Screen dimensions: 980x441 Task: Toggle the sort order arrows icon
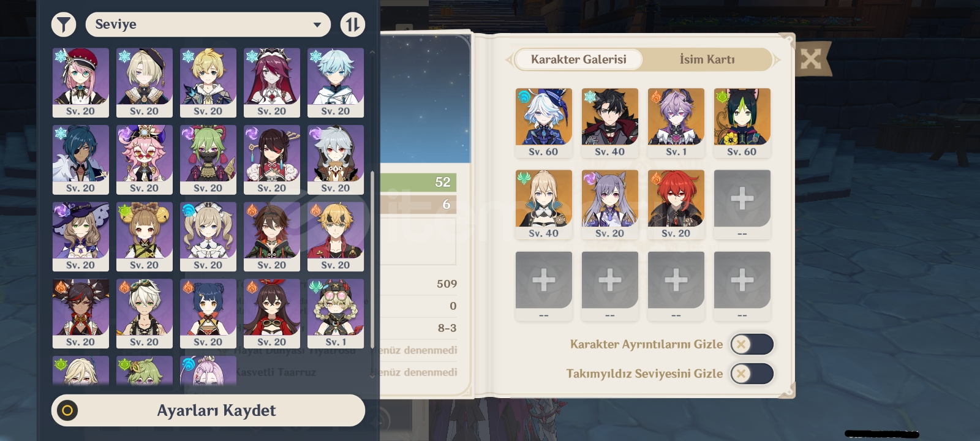(x=352, y=24)
